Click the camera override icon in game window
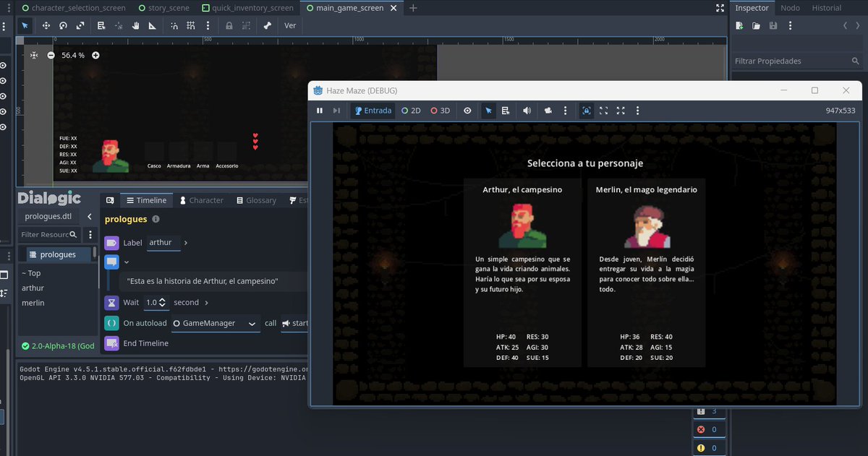The width and height of the screenshot is (868, 456). [548, 111]
